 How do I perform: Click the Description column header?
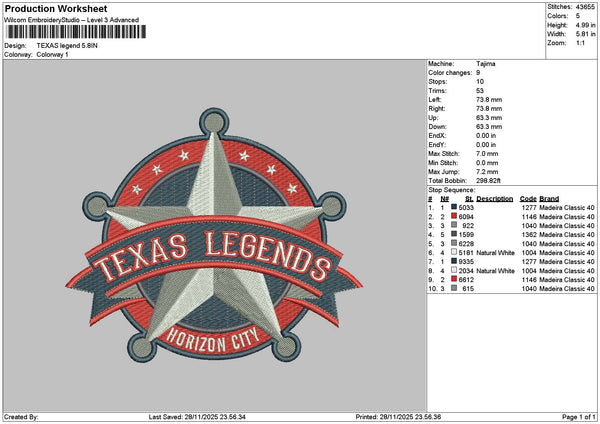(494, 199)
